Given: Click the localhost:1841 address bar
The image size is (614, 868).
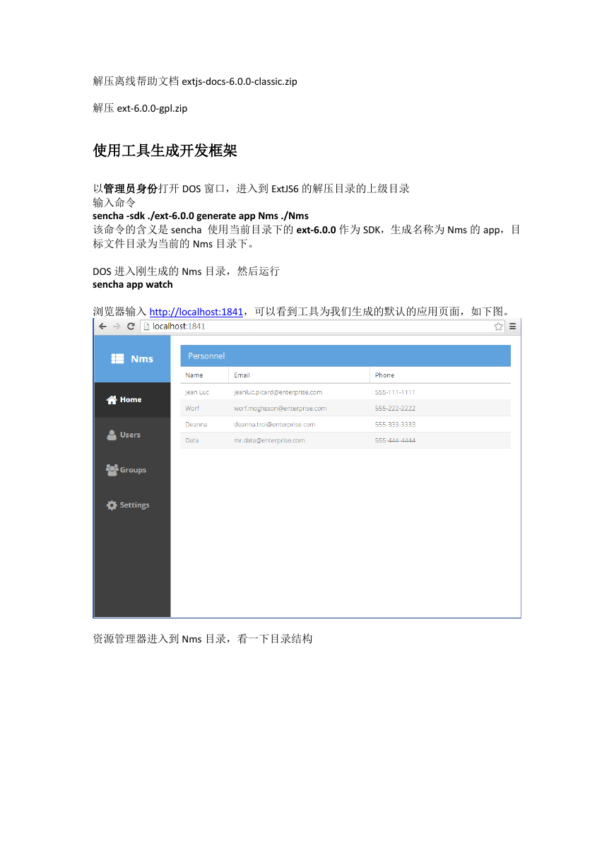Looking at the screenshot, I should pos(322,326).
